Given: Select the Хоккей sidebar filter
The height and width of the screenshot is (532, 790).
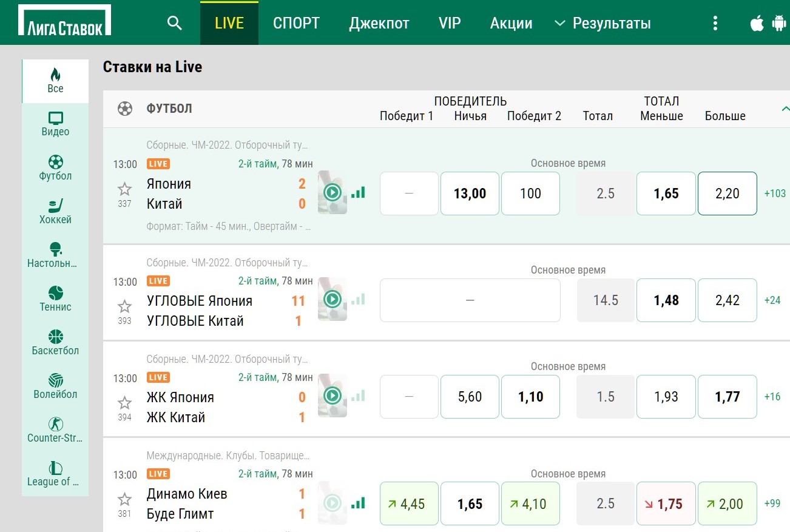Looking at the screenshot, I should tap(55, 212).
